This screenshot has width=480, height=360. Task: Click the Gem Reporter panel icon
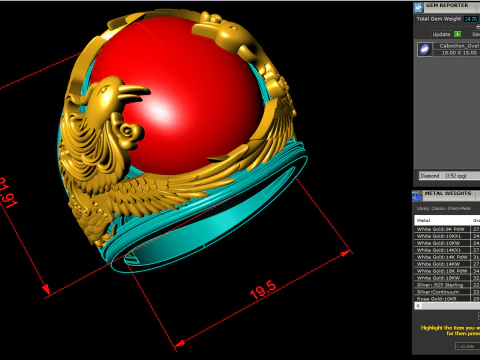(x=419, y=7)
